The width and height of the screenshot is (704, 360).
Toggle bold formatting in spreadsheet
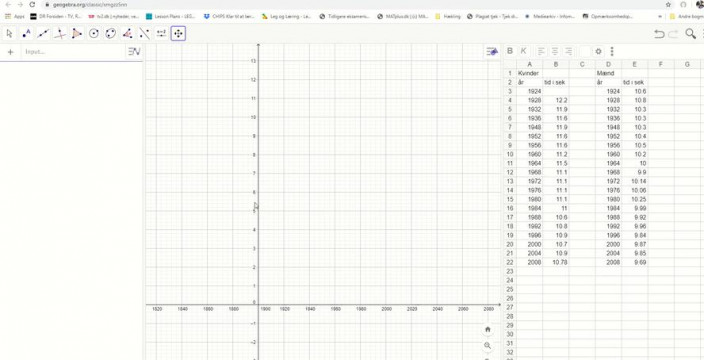(x=510, y=51)
